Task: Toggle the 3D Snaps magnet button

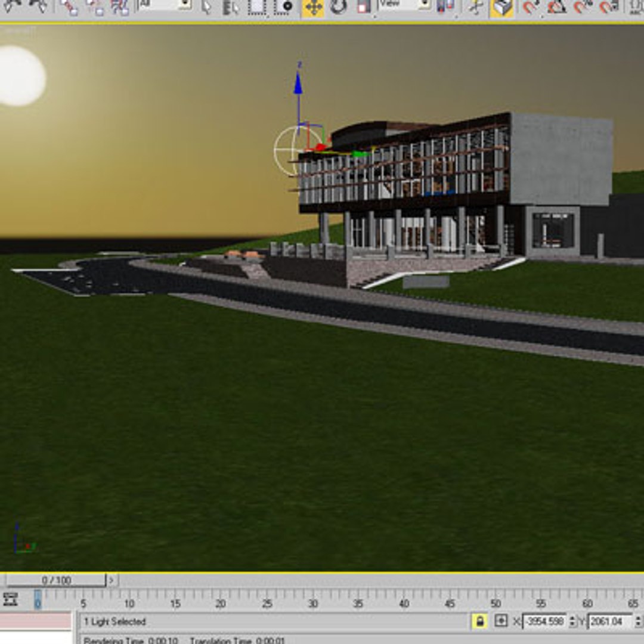Action: point(531,7)
